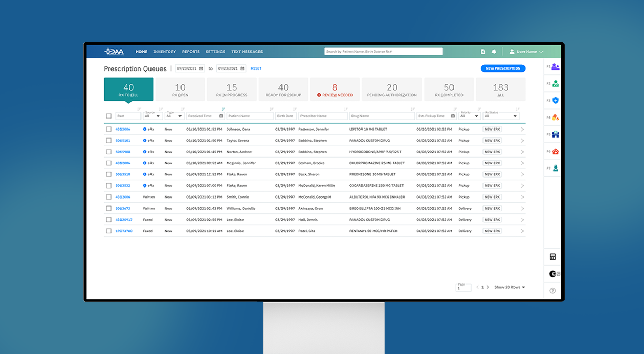Expand the Johnson, Dana row chevron
The image size is (644, 354).
coord(522,129)
